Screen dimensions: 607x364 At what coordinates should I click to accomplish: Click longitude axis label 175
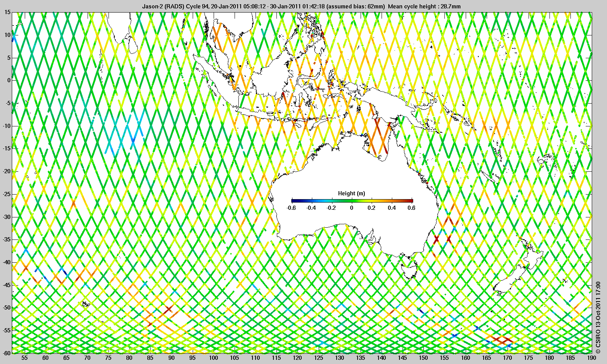[529, 358]
